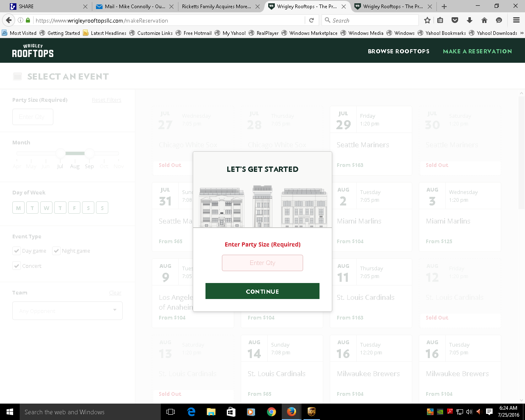Switch to Mail - Mike Connolly tab
525x420 pixels.
(135, 6)
